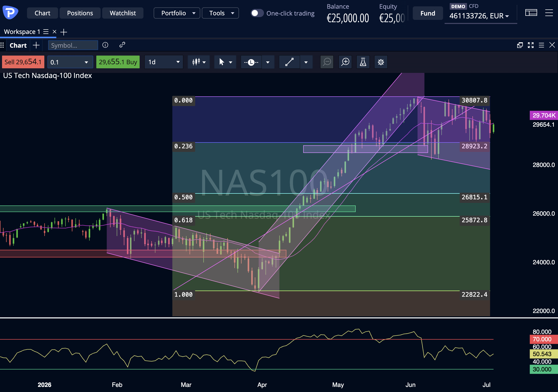Image resolution: width=558 pixels, height=392 pixels.
Task: Click the drag handle dots beside Chart
Action: point(2,45)
